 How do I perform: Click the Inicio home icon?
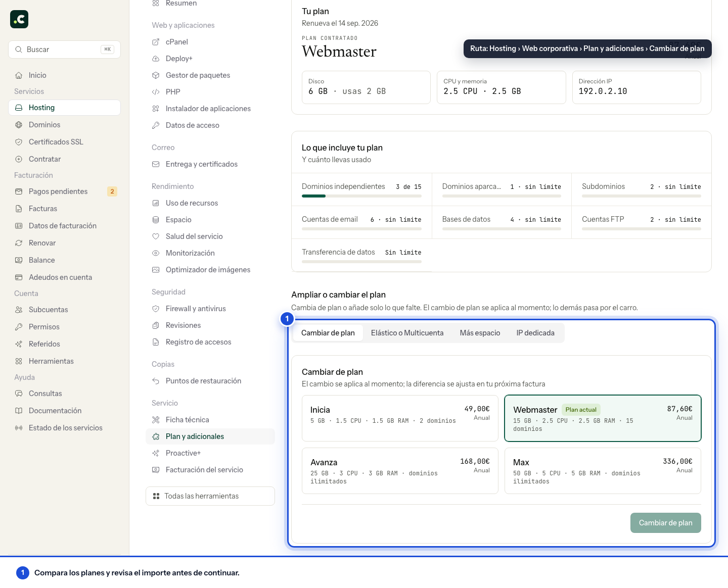(19, 75)
